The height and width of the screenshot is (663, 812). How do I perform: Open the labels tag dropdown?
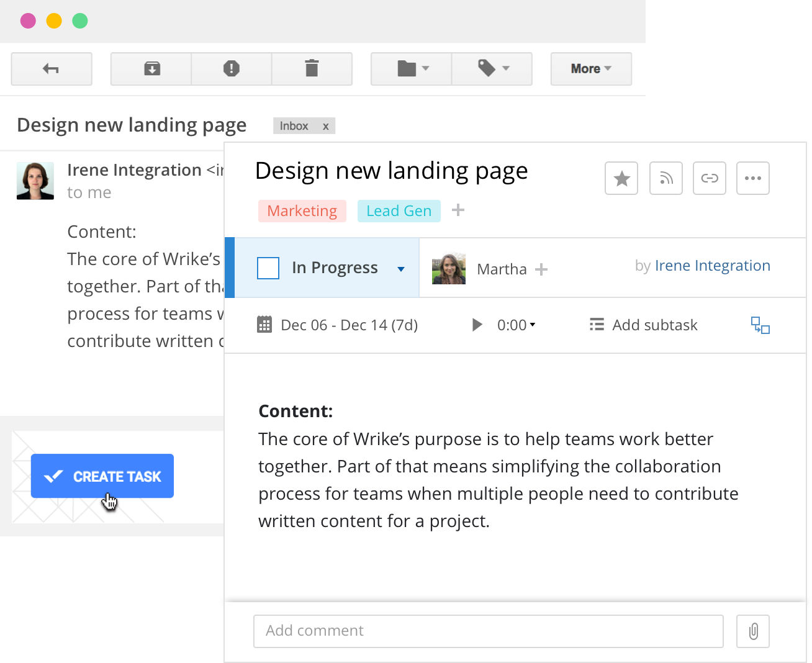pos(492,69)
